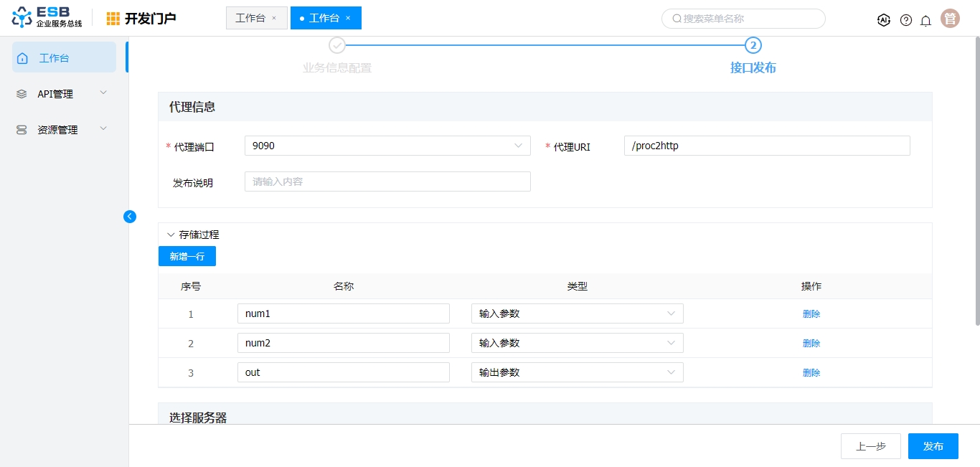The height and width of the screenshot is (467, 980).
Task: Collapse the sidebar with blue arrow button
Action: click(130, 217)
